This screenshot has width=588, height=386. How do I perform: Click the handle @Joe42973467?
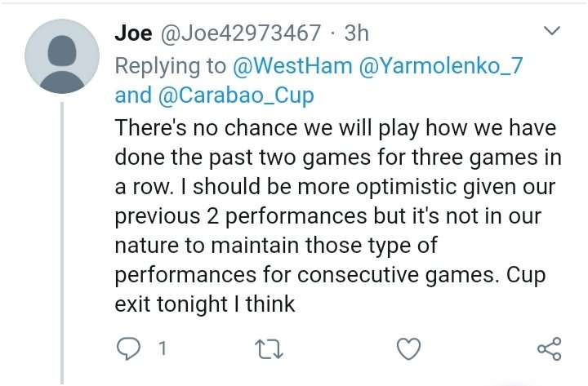241,33
